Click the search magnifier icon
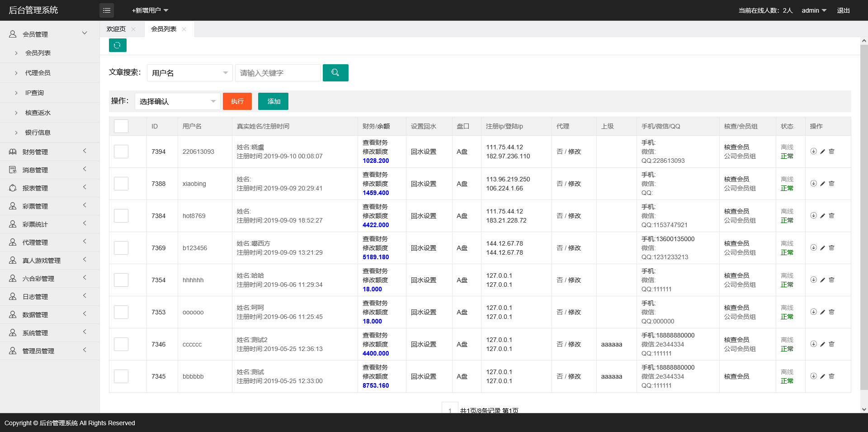868x432 pixels. [335, 73]
